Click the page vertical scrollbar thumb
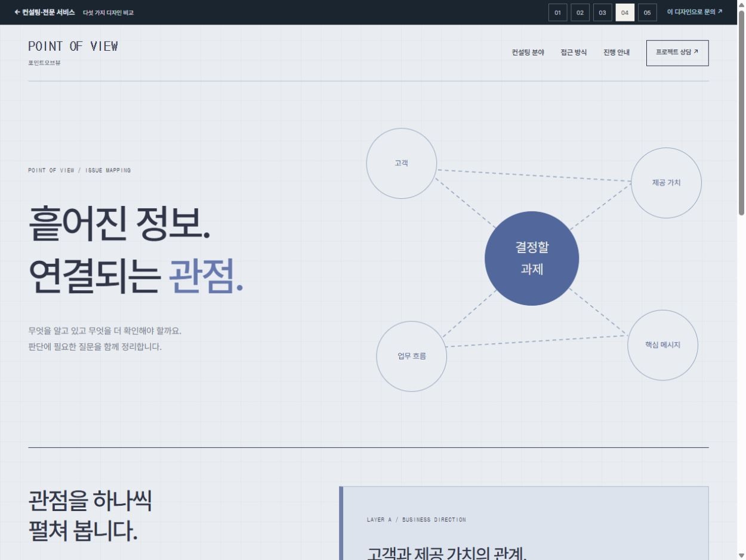The image size is (746, 560). coord(741,113)
